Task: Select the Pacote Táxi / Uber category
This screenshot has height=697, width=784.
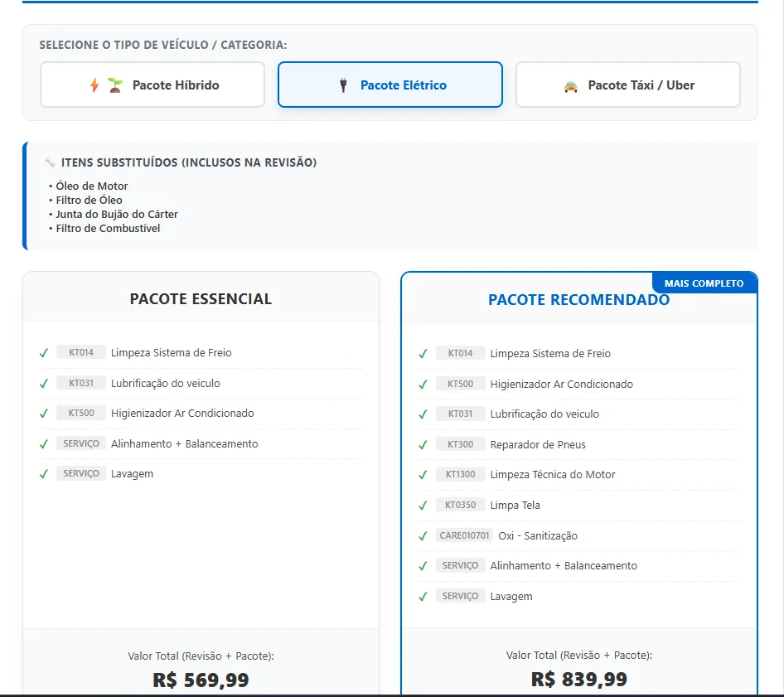Action: [628, 85]
